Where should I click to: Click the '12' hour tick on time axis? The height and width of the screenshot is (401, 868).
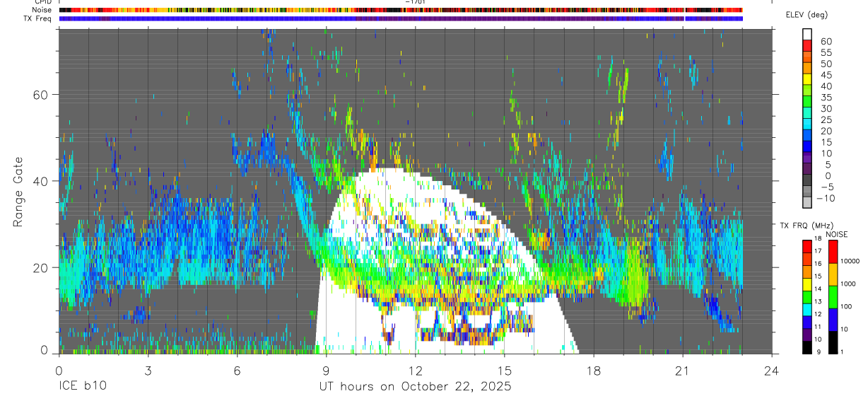point(415,369)
